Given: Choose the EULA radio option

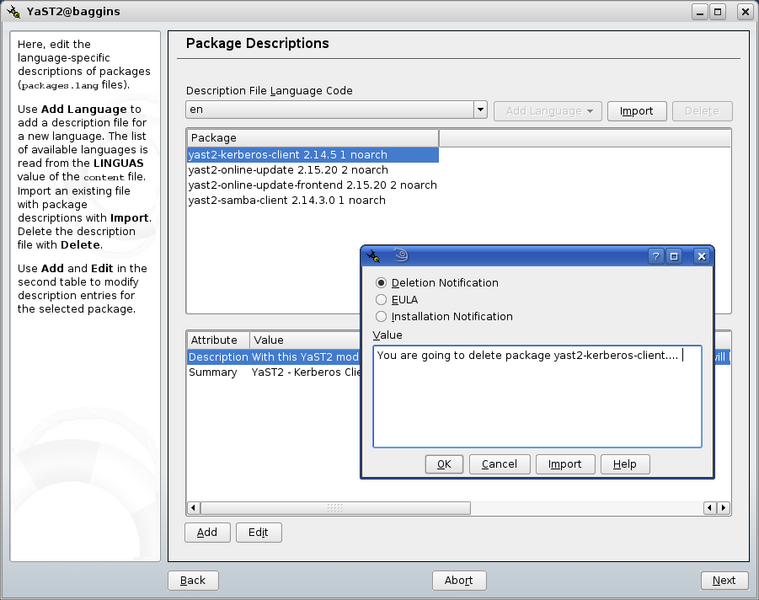Looking at the screenshot, I should coord(381,300).
